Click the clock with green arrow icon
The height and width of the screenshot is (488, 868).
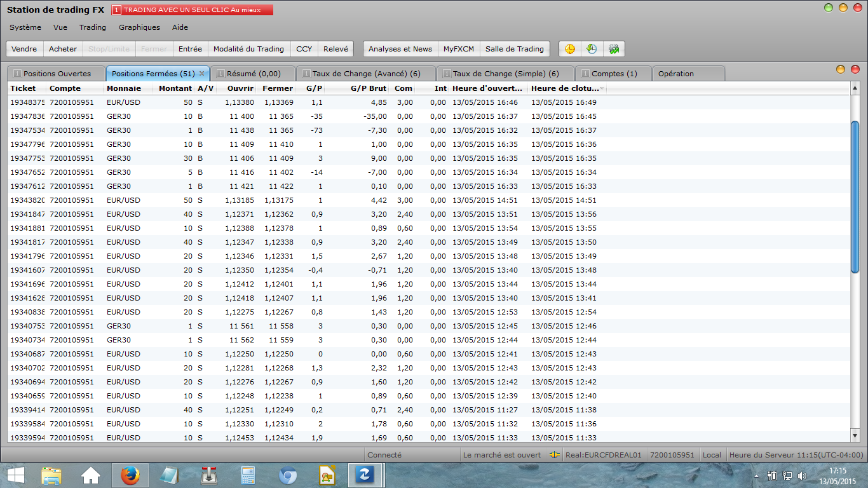(592, 49)
